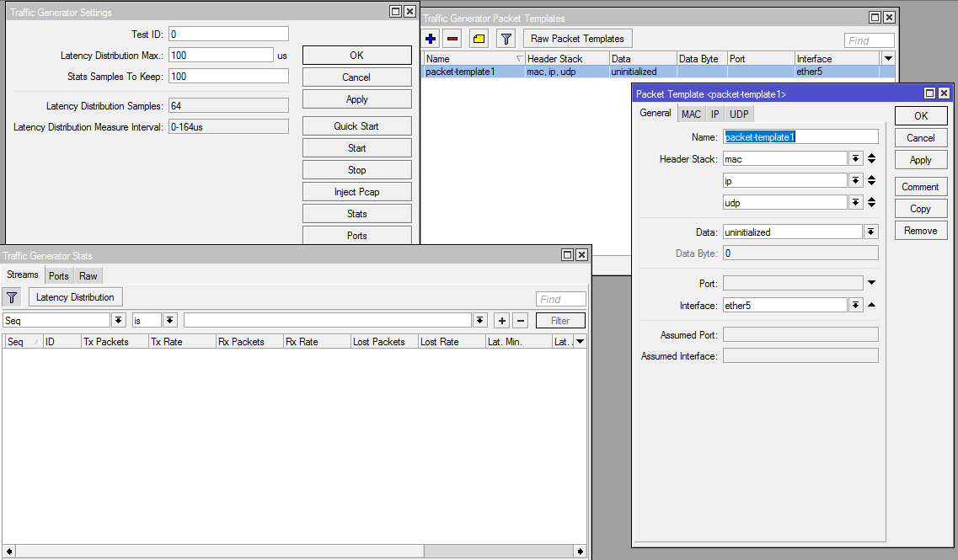Switch to the Ports tab in Traffic Generator Stats
Image resolution: width=958 pixels, height=560 pixels.
(x=58, y=275)
